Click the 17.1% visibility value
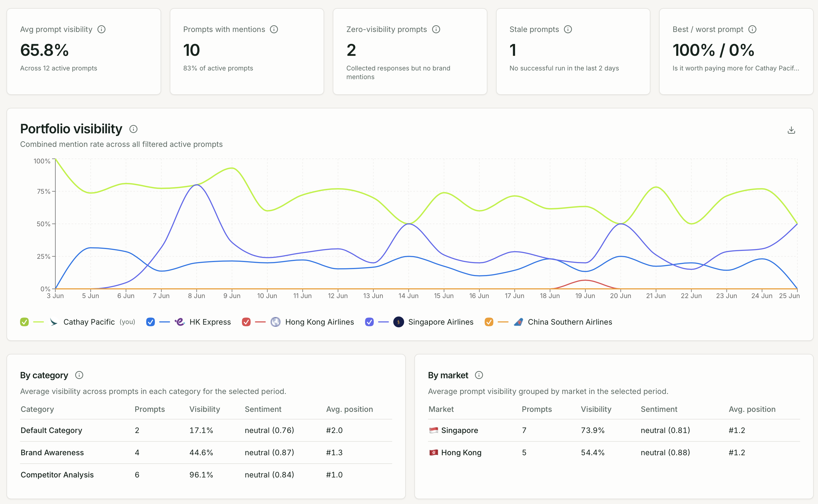818x504 pixels. click(201, 430)
